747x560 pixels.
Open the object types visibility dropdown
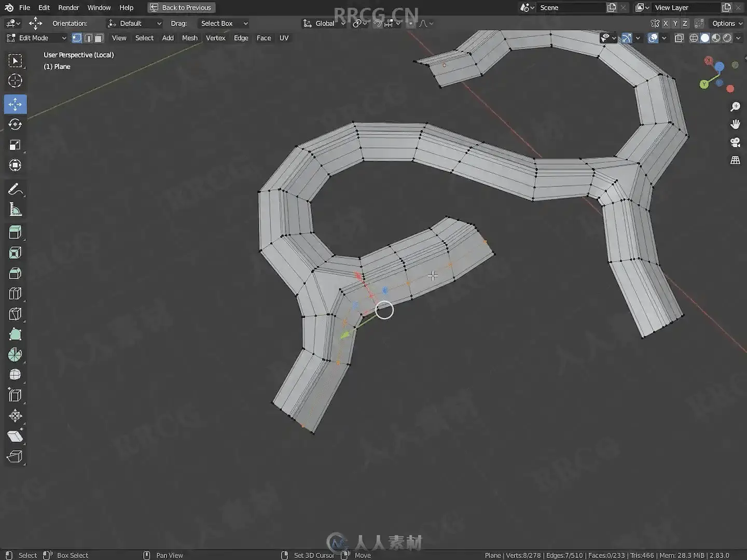click(608, 38)
